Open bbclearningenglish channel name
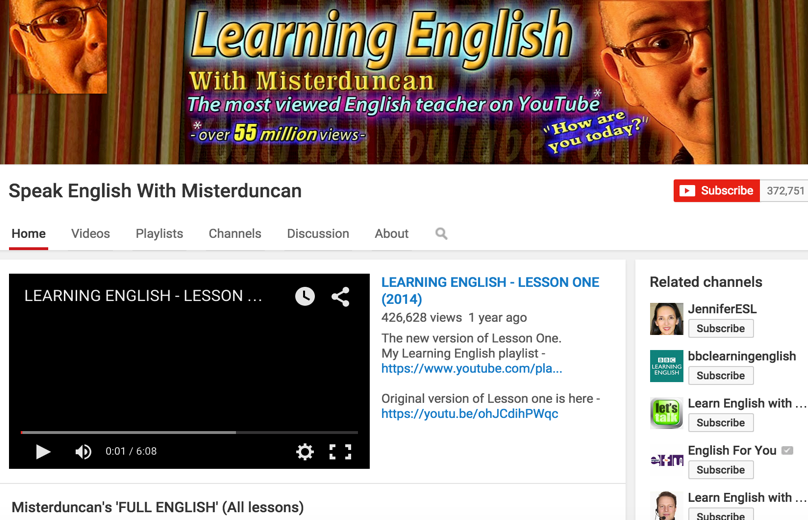This screenshot has height=520, width=808. 742,356
